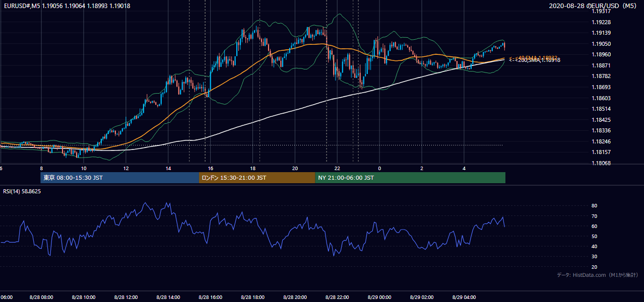The height and width of the screenshot is (302, 644).
Task: Click price axis label 1.18960
Action: coord(601,54)
